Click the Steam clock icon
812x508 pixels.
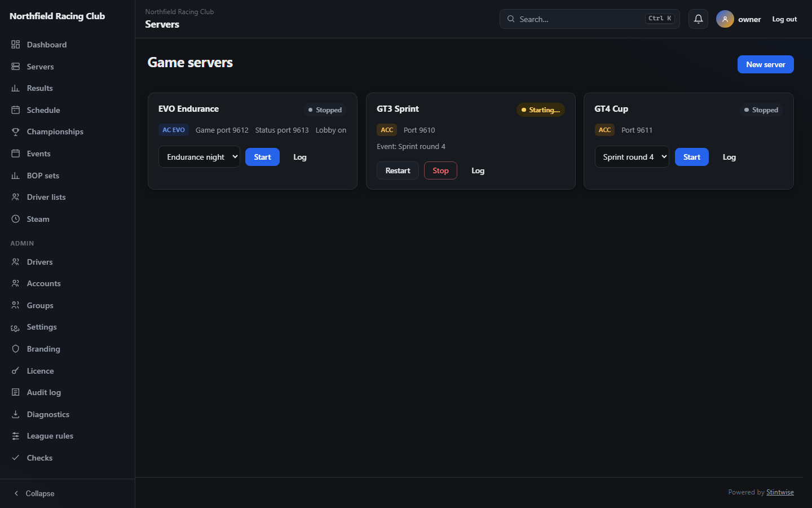pos(16,219)
